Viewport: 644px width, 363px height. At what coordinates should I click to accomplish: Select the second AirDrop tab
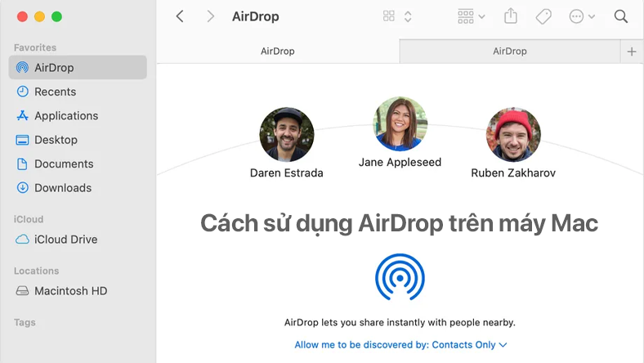(x=510, y=51)
